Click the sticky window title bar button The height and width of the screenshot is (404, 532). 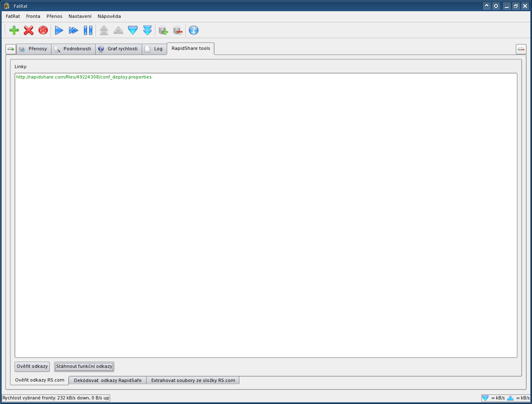coord(496,6)
